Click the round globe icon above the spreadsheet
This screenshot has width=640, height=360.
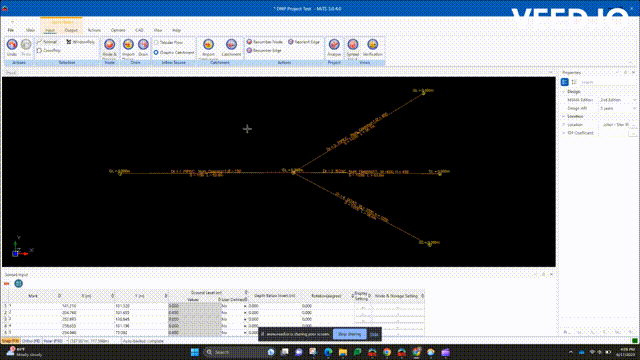tap(18, 283)
